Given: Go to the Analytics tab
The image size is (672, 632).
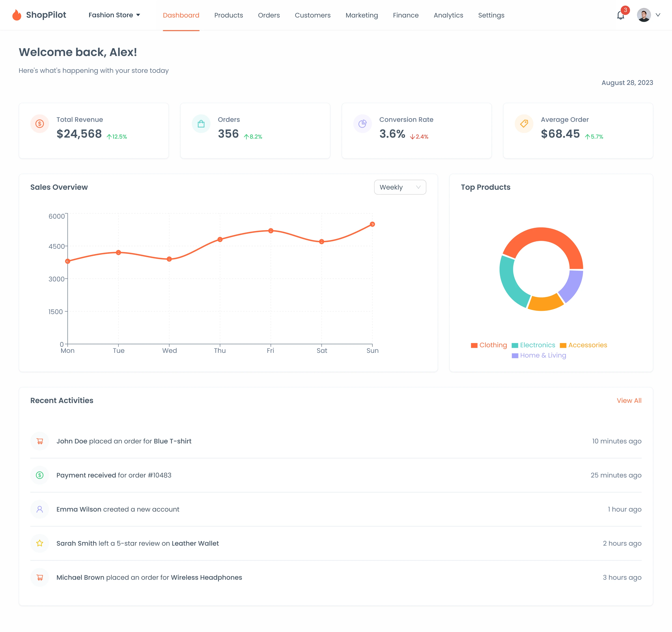Looking at the screenshot, I should [x=448, y=15].
